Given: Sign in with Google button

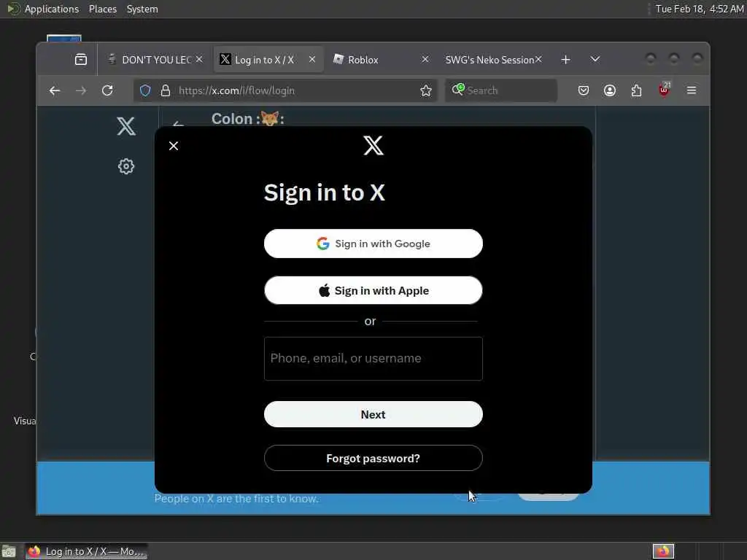Looking at the screenshot, I should click(x=373, y=244).
